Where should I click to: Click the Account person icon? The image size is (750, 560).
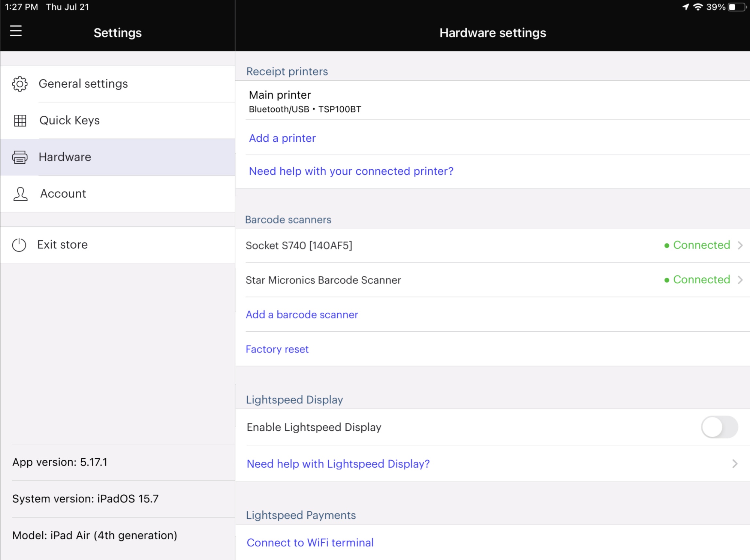tap(20, 194)
